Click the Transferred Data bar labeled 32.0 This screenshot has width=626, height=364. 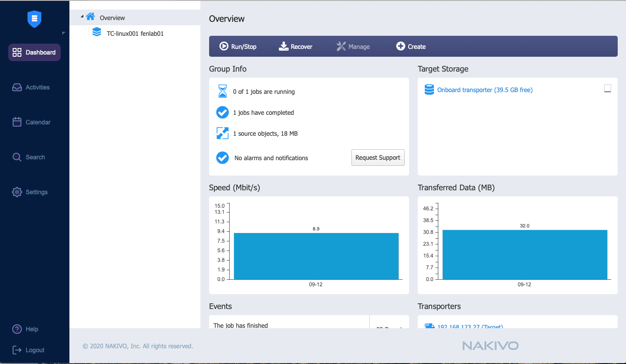coord(525,254)
